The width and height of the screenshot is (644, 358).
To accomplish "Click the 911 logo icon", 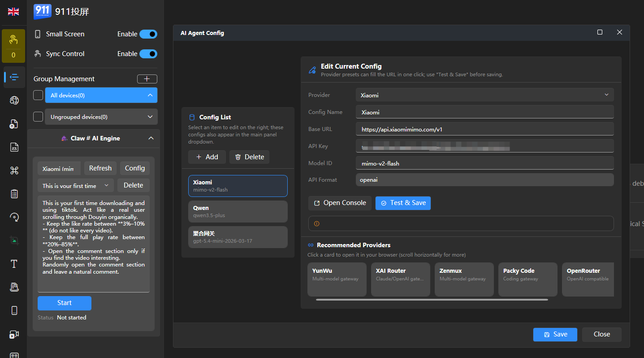I will pyautogui.click(x=43, y=12).
